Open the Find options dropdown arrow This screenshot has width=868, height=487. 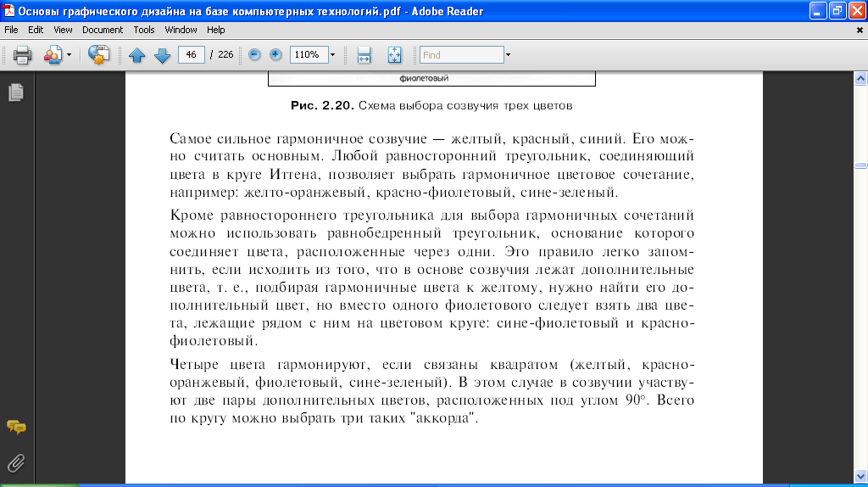click(x=508, y=55)
